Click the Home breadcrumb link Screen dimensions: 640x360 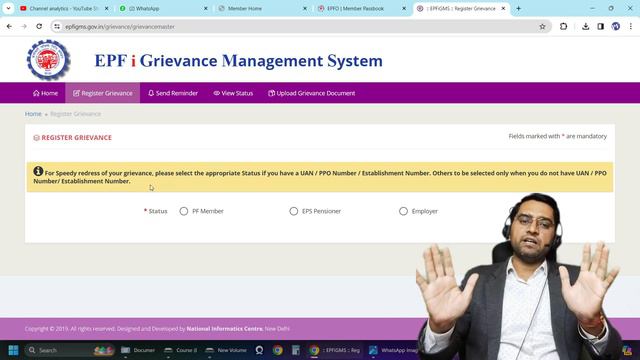(33, 114)
